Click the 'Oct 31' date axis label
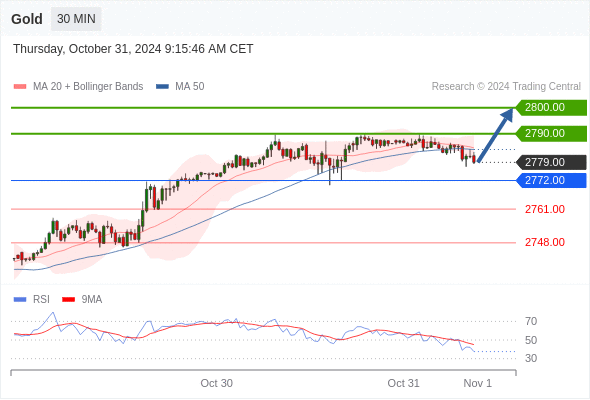590x400 pixels. coord(403,383)
